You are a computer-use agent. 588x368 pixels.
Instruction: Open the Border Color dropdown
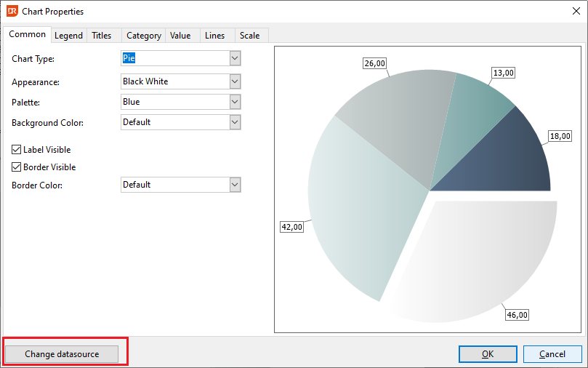[235, 185]
